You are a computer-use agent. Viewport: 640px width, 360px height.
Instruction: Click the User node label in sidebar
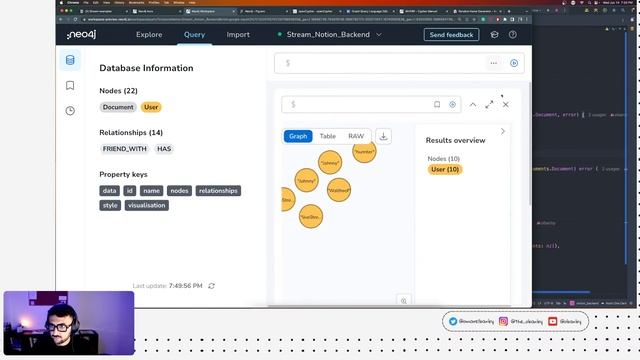pyautogui.click(x=151, y=107)
